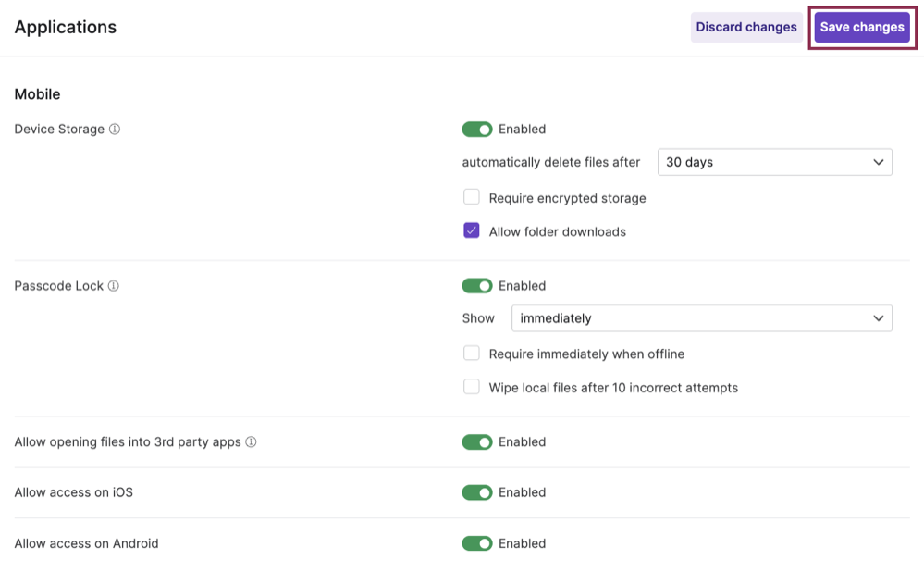This screenshot has height=584, width=924.
Task: Disable the Device Storage toggle
Action: click(x=477, y=129)
